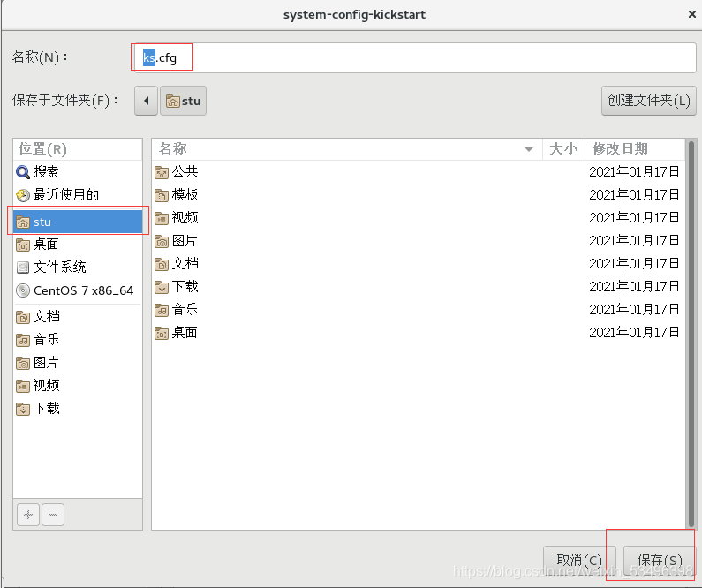Select 模板 folder name in file list

coord(185,195)
